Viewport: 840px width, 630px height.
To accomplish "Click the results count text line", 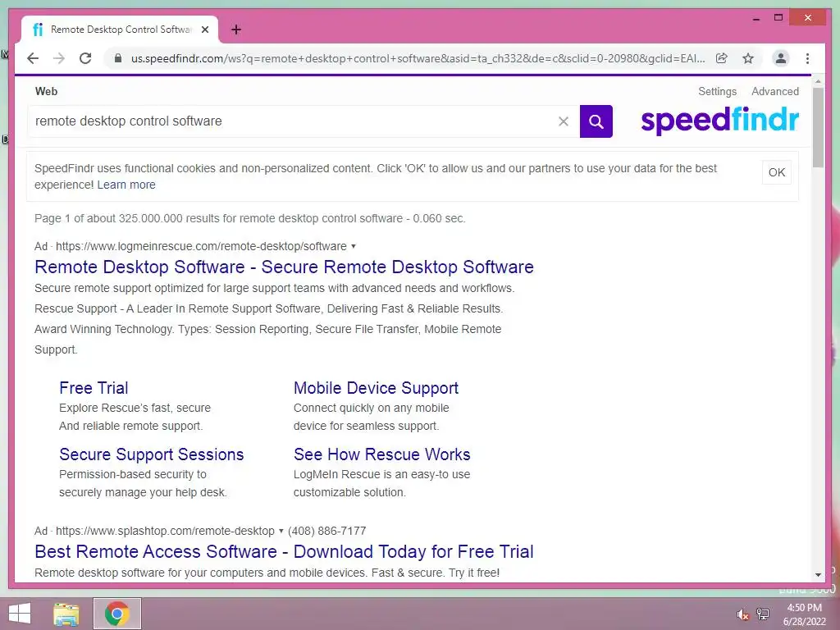I will (249, 218).
